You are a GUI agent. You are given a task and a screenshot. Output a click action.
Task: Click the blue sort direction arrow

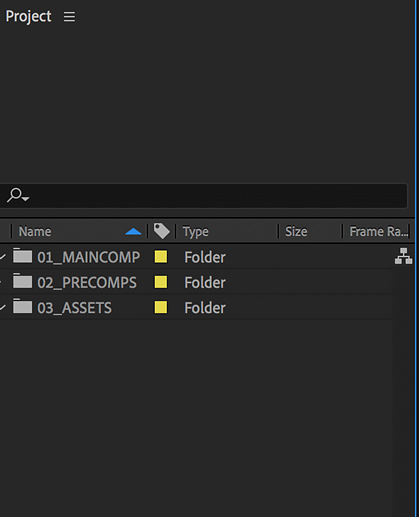(133, 232)
